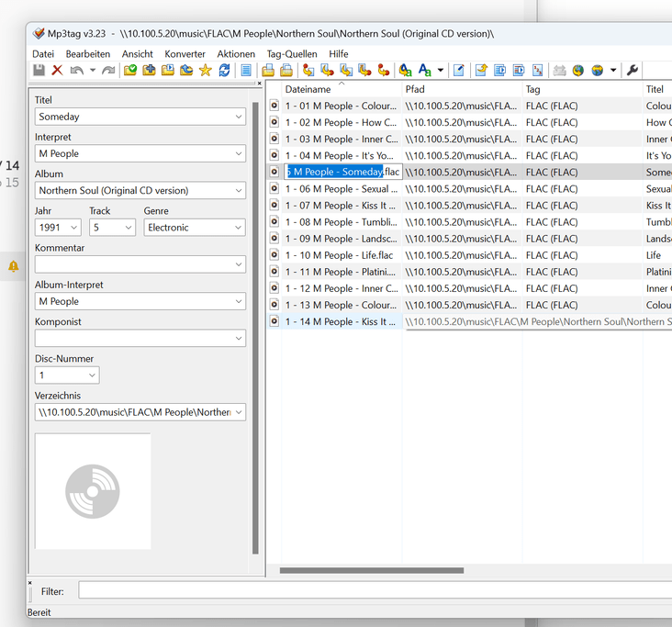Open the Genre dropdown showing Electronic
The height and width of the screenshot is (627, 672).
coord(239,227)
